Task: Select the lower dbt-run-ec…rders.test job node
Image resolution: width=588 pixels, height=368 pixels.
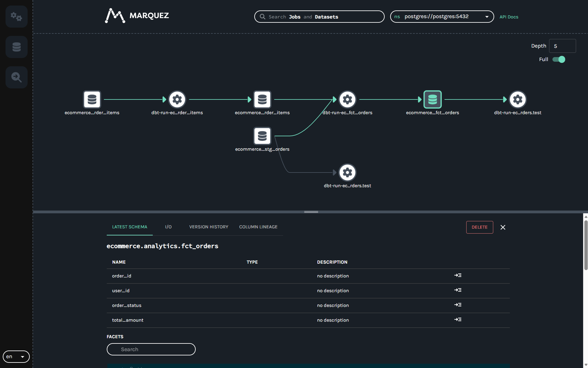Action: tap(348, 172)
